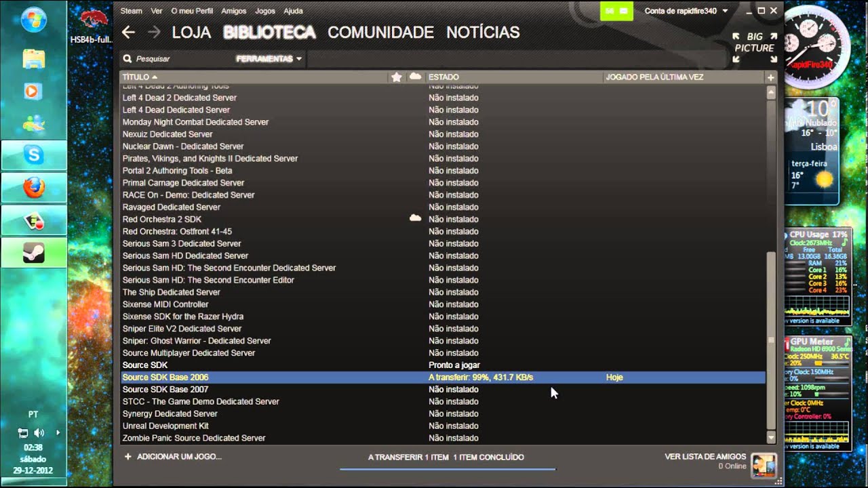Screen dimensions: 868x488
Task: Click the weather gadget sun icon
Action: [823, 179]
